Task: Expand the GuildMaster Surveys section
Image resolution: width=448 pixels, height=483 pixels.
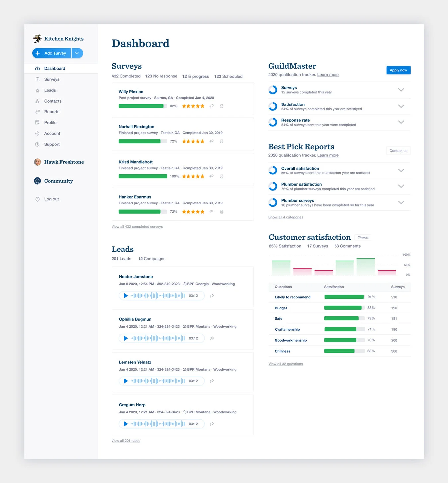Action: [401, 90]
